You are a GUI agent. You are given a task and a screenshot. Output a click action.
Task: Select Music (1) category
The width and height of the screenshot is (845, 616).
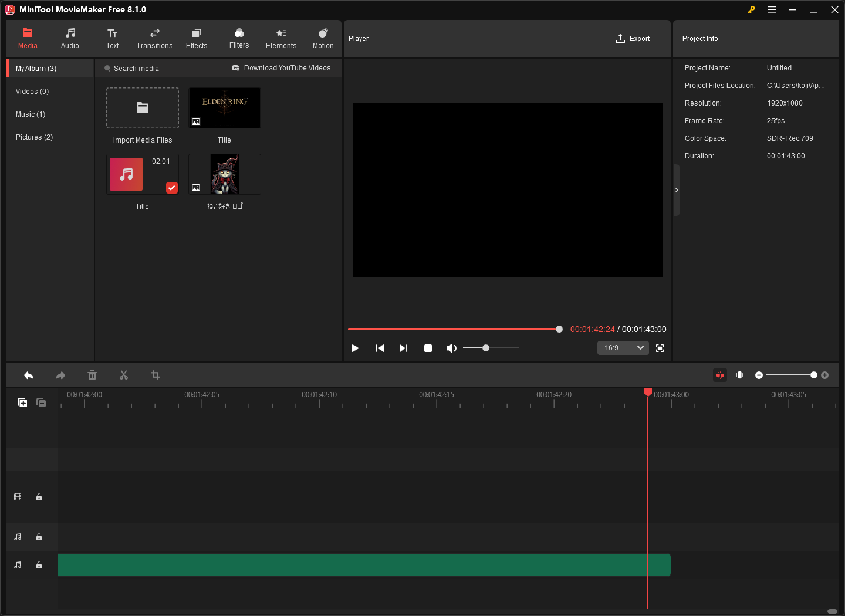(x=50, y=114)
